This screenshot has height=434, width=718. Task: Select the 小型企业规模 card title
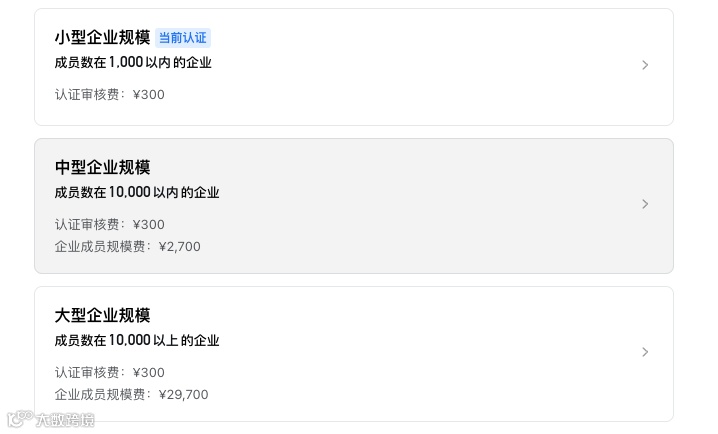point(102,37)
